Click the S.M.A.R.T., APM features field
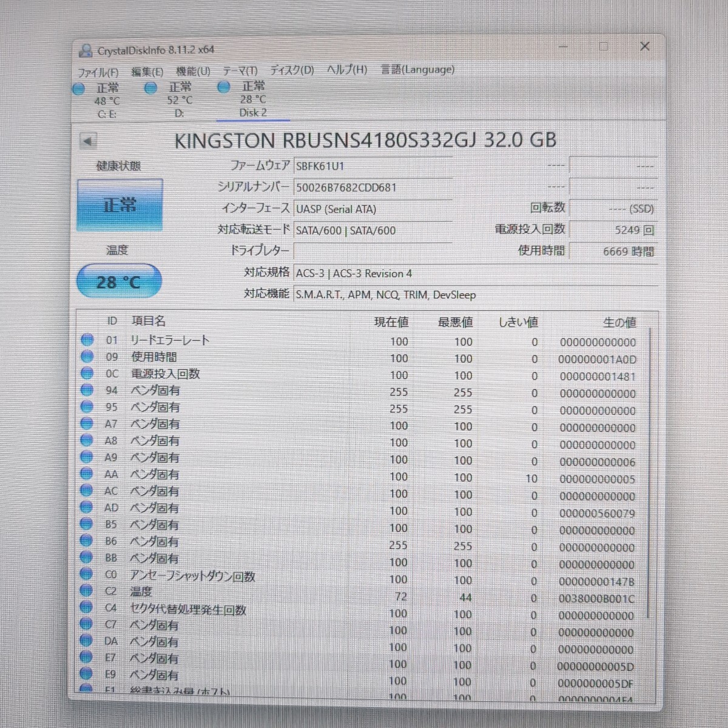728x728 pixels. [x=476, y=295]
